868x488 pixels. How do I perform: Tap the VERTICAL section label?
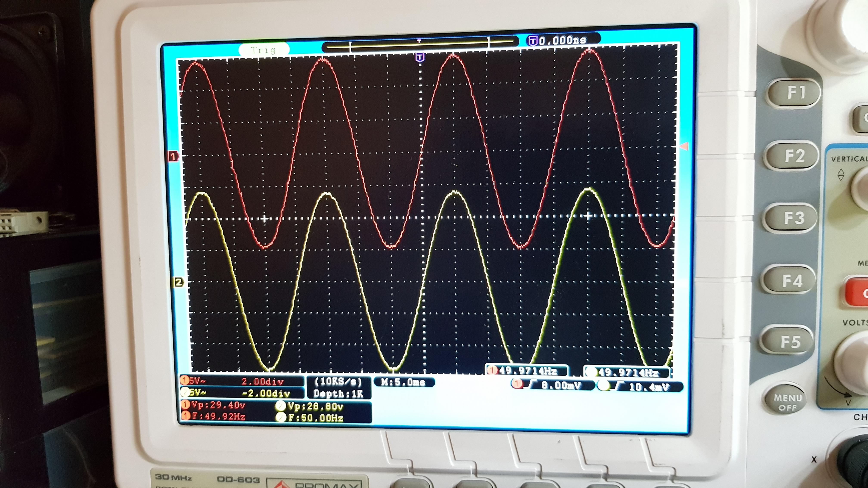849,159
